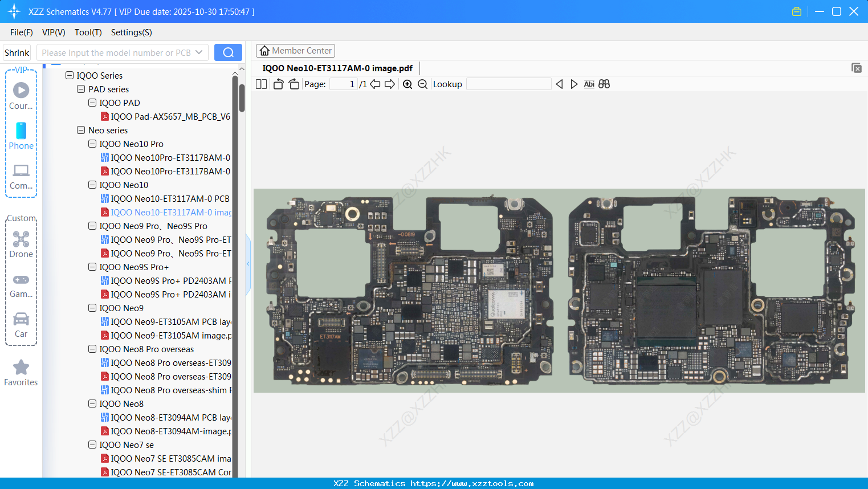Open the Tool(T) menu

(x=88, y=32)
